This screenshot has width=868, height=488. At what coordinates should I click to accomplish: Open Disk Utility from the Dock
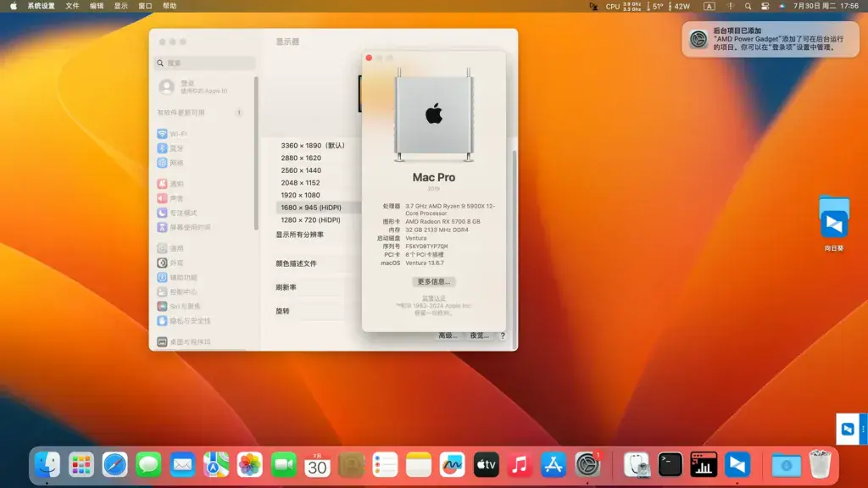click(x=637, y=465)
